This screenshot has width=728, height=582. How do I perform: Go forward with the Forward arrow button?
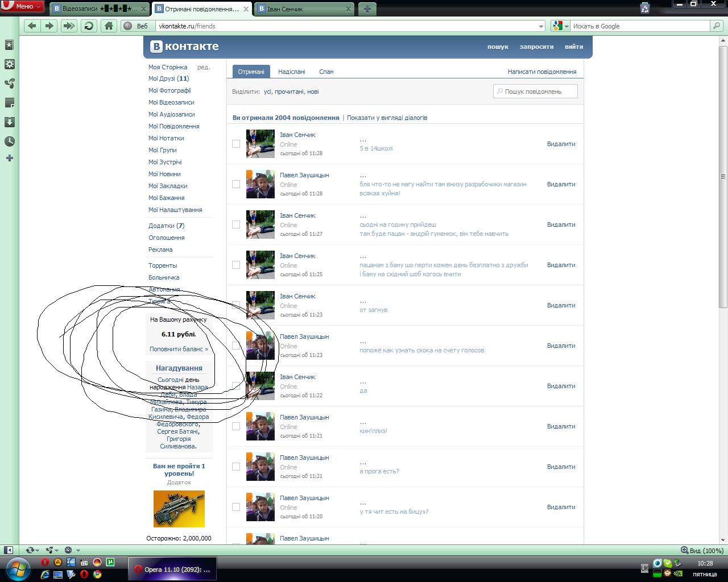point(49,26)
